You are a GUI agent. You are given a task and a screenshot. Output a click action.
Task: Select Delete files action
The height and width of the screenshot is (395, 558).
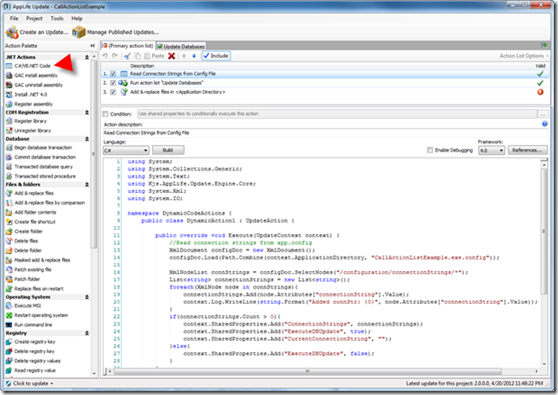pos(22,241)
